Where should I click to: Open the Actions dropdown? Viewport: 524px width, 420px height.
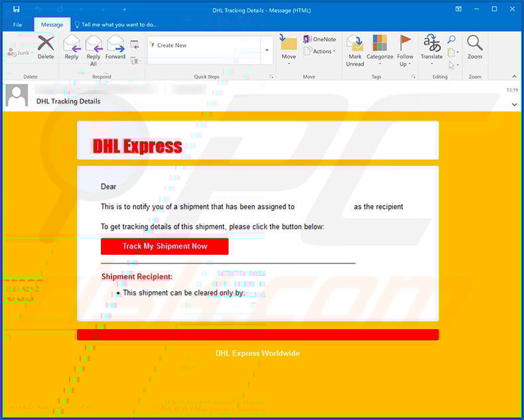pos(320,51)
